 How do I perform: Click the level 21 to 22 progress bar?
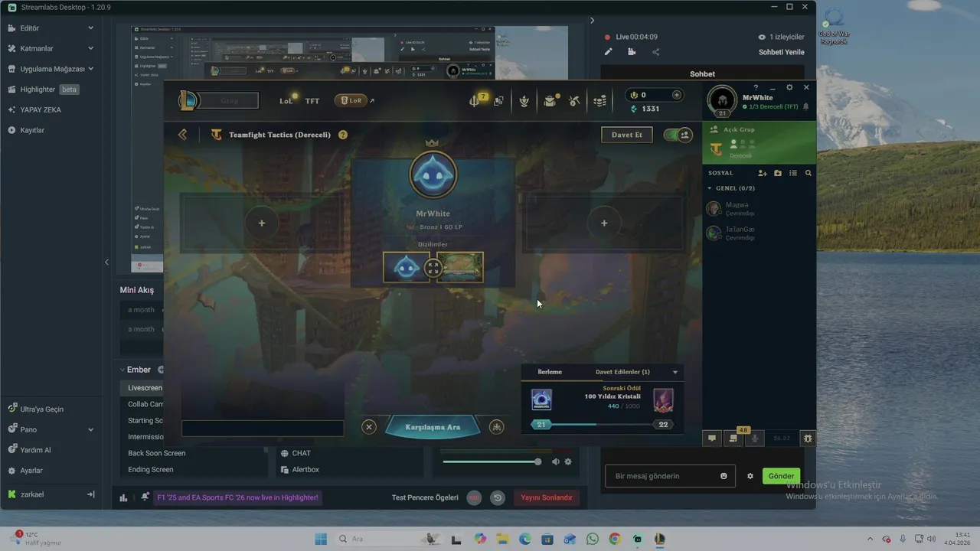pyautogui.click(x=602, y=425)
